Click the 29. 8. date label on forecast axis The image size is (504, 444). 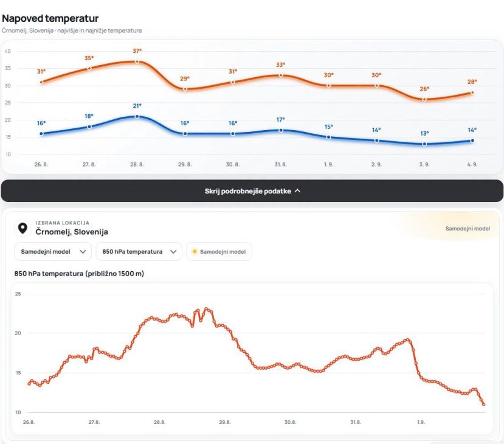tap(185, 164)
